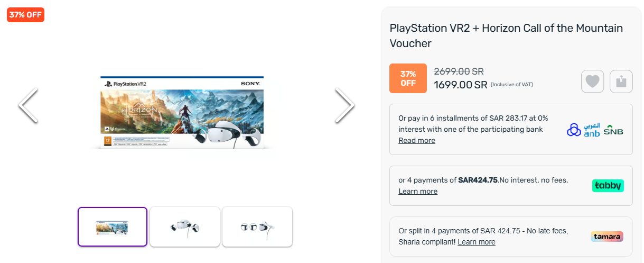The image size is (644, 263).
Task: Click the red 37% OFF image badge
Action: (x=25, y=15)
